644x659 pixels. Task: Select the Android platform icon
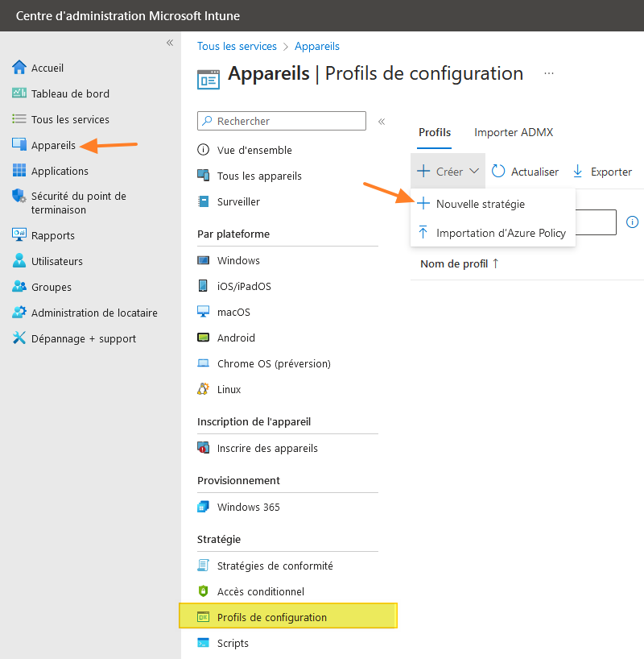204,338
